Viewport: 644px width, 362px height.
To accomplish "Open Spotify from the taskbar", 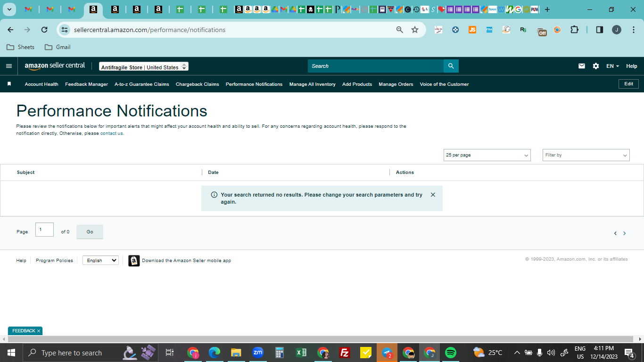I will (x=451, y=353).
